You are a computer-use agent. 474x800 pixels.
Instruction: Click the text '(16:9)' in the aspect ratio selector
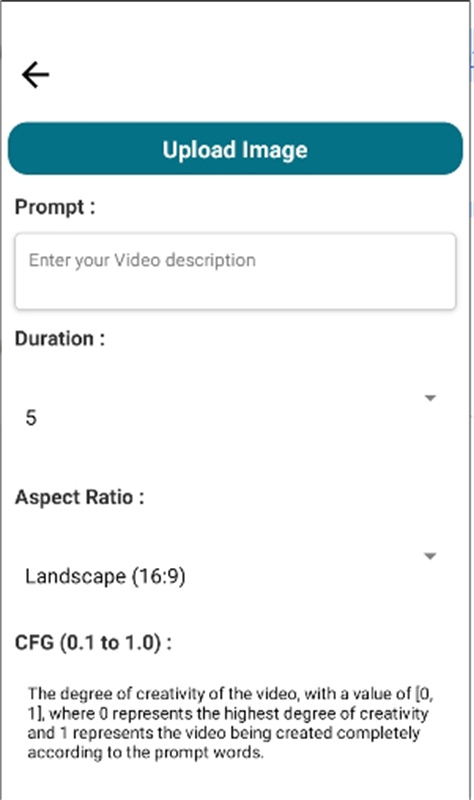click(x=159, y=577)
